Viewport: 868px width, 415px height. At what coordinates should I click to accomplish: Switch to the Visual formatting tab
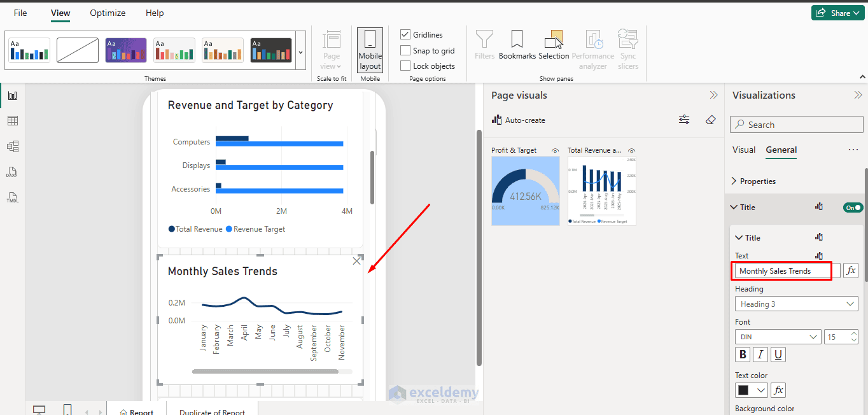tap(744, 150)
